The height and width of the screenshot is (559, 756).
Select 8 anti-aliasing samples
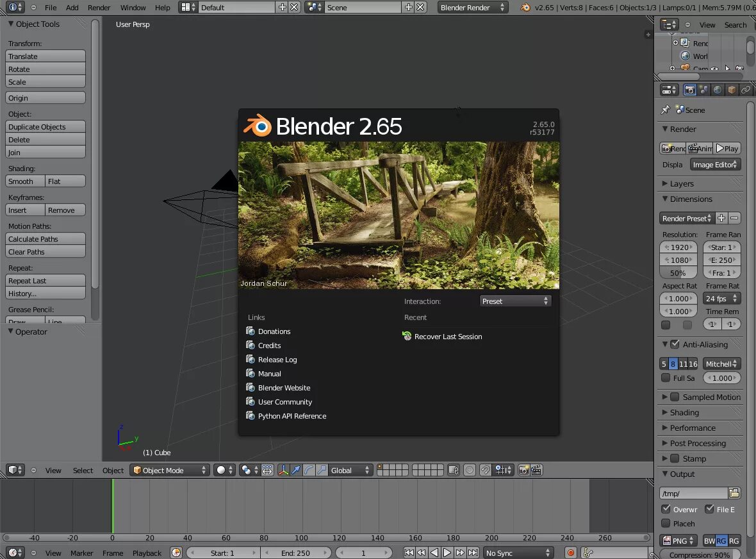click(673, 363)
